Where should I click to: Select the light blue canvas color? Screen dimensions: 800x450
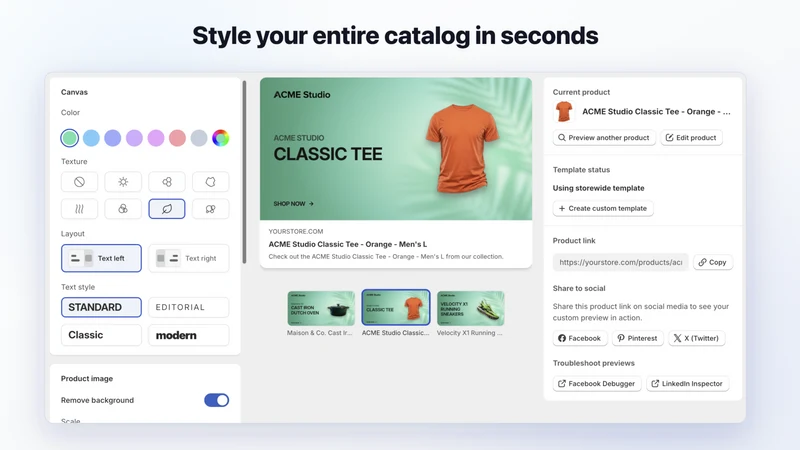(91, 138)
